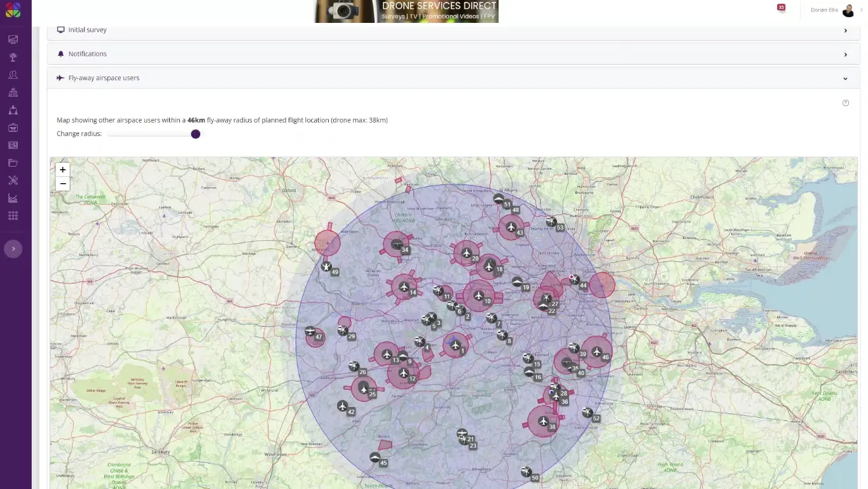Adjust the Change radius slider handle

click(x=195, y=134)
